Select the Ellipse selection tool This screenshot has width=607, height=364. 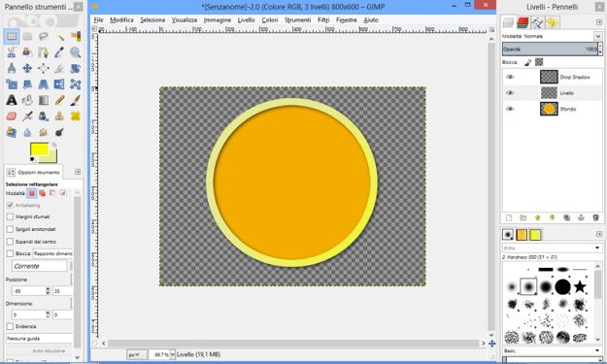point(27,36)
